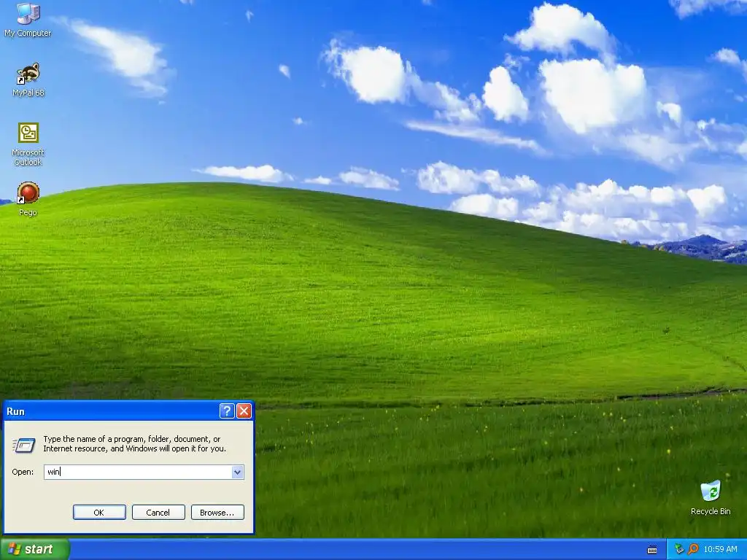The image size is (747, 560).
Task: Click the Safely Remove Hardware tray icon
Action: [679, 549]
